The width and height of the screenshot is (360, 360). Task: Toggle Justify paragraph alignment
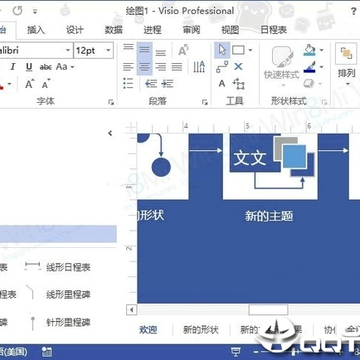(x=177, y=67)
